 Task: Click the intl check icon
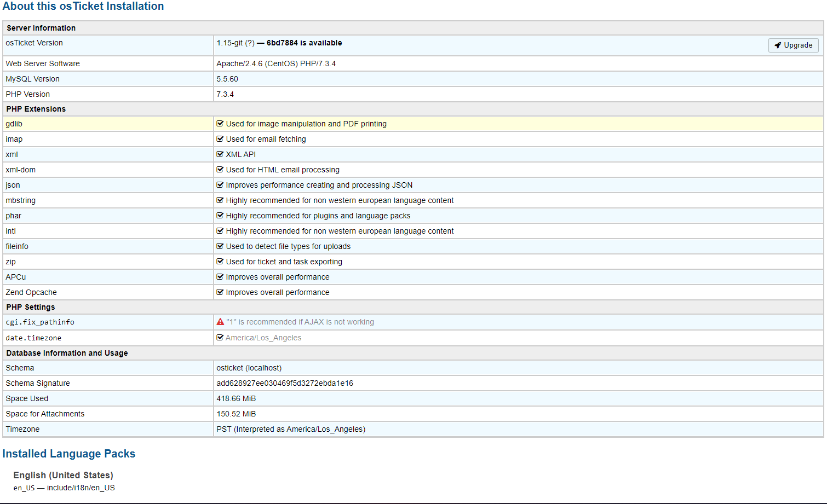coord(220,231)
